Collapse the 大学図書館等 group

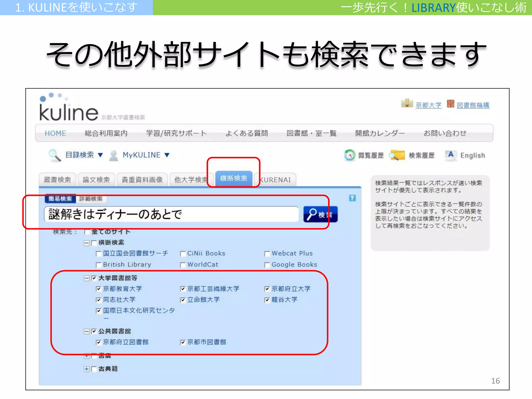tap(87, 278)
